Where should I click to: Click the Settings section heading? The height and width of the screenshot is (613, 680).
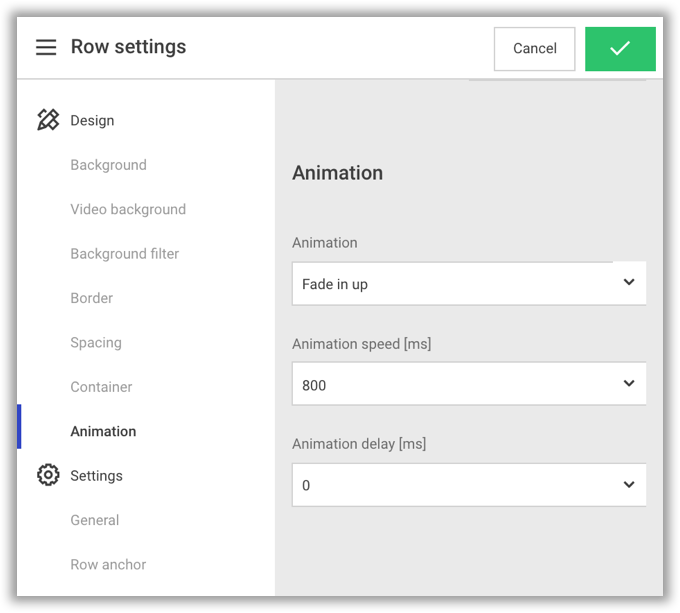point(96,476)
